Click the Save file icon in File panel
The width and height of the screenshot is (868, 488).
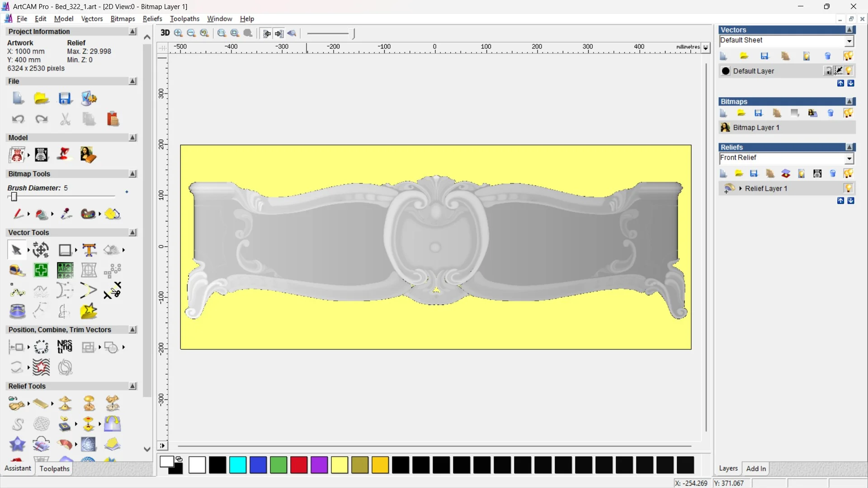click(65, 99)
